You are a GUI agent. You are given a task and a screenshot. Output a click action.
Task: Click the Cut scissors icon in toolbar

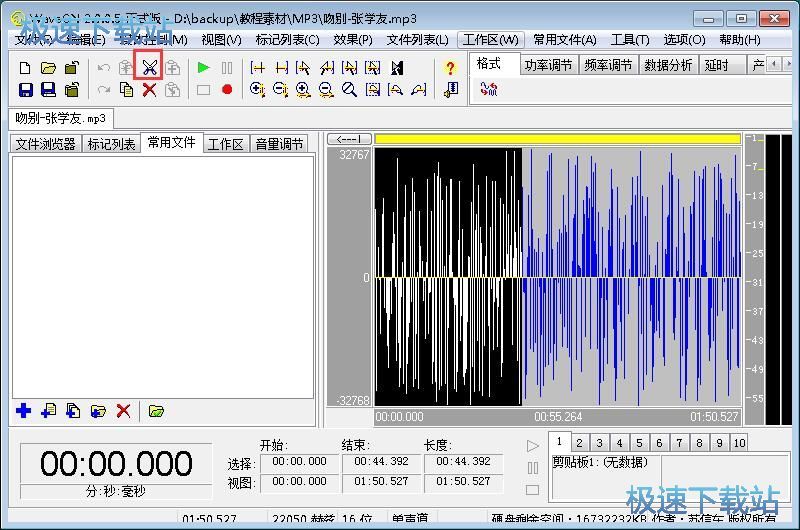149,68
